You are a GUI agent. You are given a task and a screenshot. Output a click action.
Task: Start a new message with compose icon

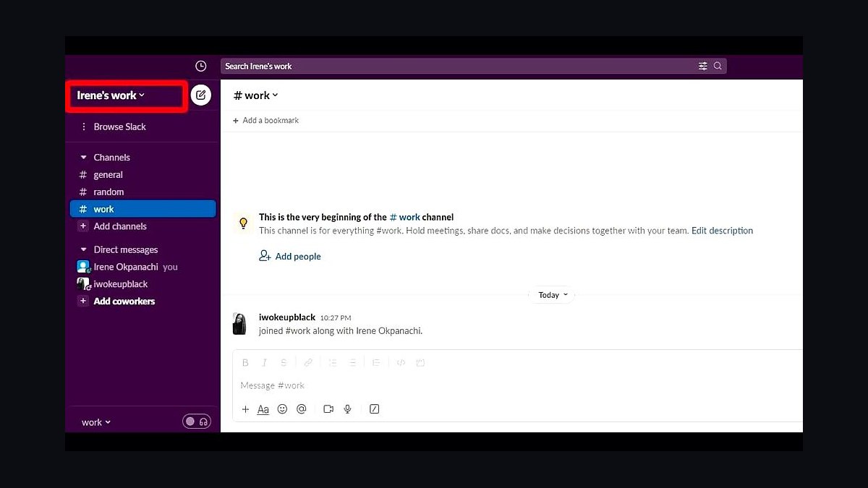(x=201, y=95)
